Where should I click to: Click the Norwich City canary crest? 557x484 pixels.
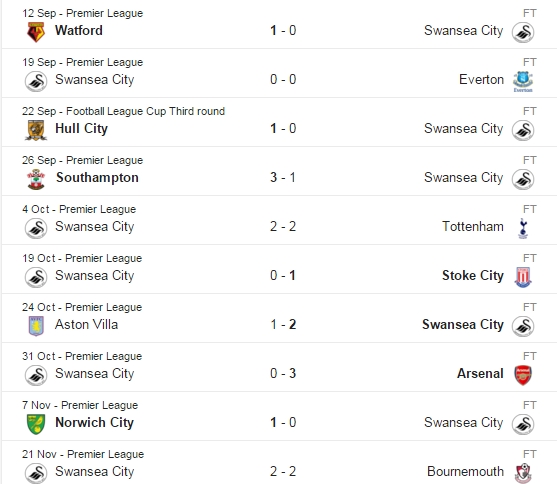[x=36, y=424]
